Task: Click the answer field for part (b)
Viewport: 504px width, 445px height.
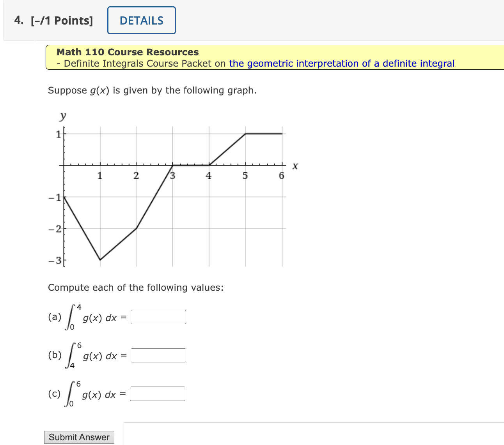Action: [158, 355]
